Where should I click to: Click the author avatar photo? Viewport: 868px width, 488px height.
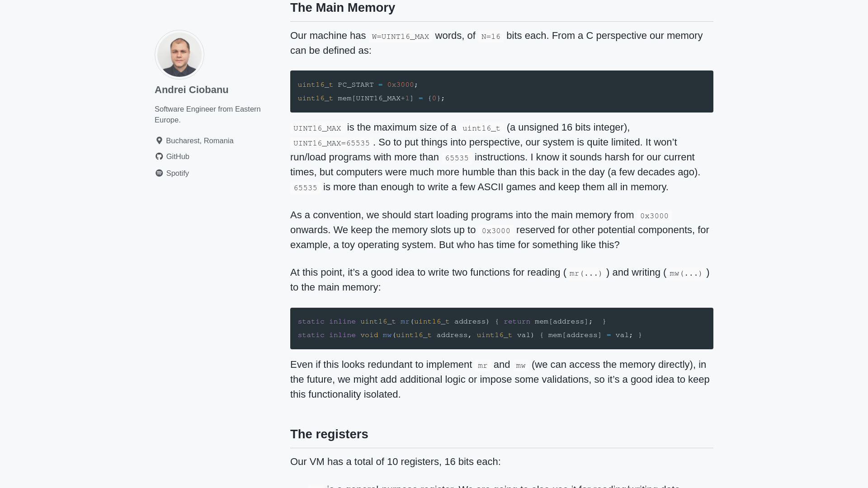tap(179, 55)
